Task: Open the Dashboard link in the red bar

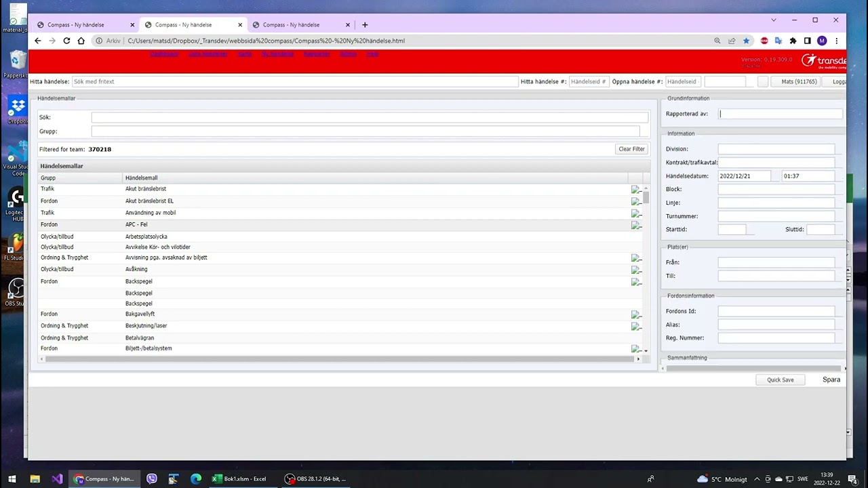Action: pos(164,54)
